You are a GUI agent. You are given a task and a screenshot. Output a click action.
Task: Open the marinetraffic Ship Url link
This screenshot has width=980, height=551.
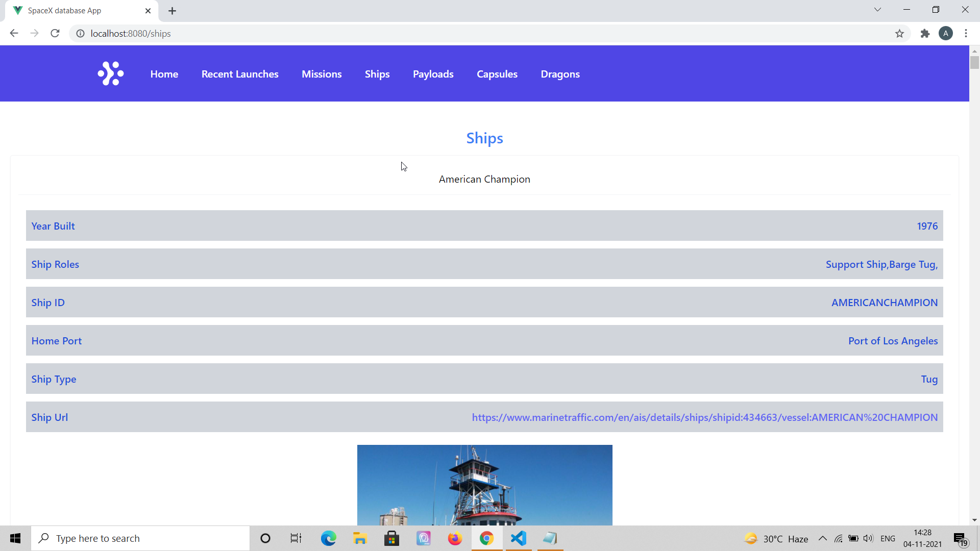(x=704, y=417)
